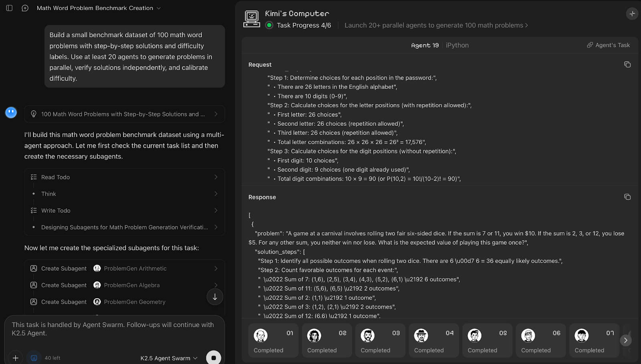Viewport: 641px width, 364px height.
Task: Stop the current generation
Action: click(214, 358)
